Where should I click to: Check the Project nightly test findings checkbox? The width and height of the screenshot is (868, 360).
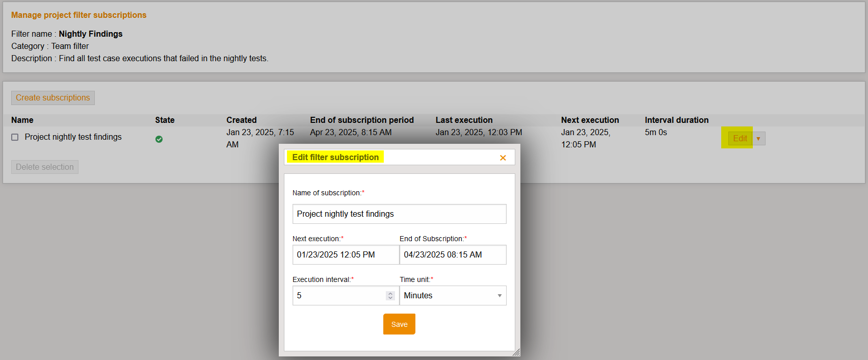click(15, 137)
